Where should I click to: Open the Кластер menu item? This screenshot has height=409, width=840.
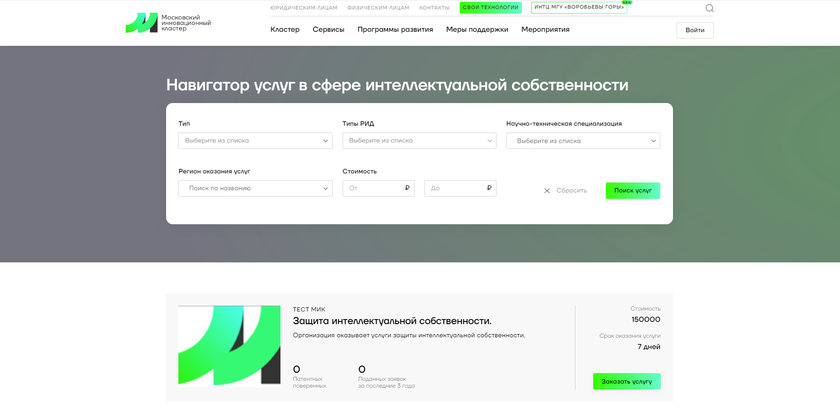coord(285,30)
